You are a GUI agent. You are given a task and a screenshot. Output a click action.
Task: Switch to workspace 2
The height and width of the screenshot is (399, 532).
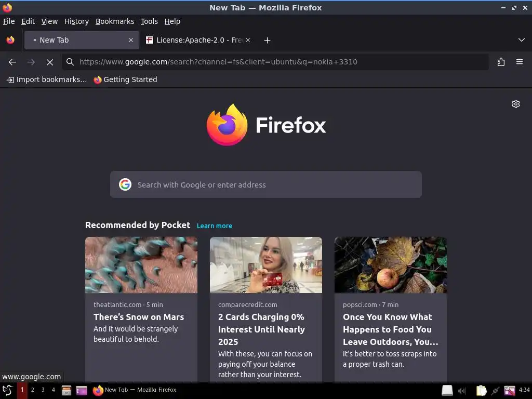click(x=33, y=390)
